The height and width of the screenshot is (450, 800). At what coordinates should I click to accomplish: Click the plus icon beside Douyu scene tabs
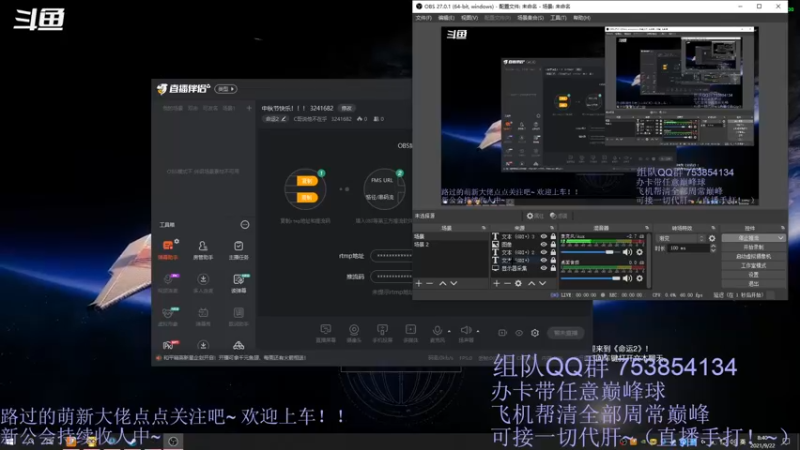click(x=249, y=108)
